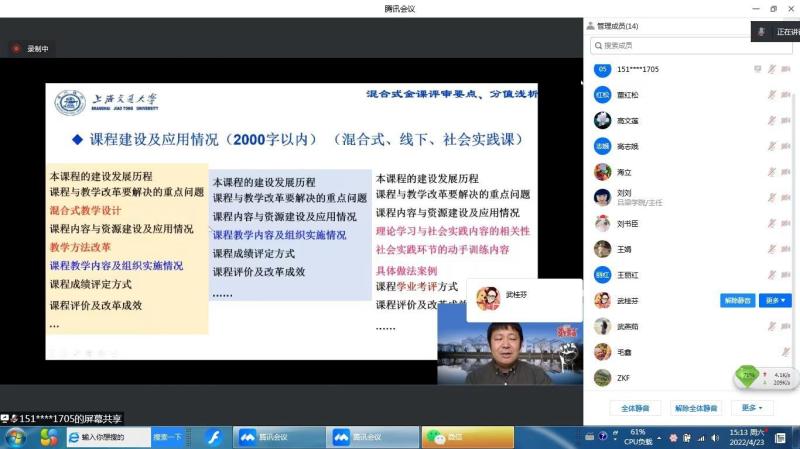Click the Windows Start button
The image size is (800, 449).
tap(16, 437)
